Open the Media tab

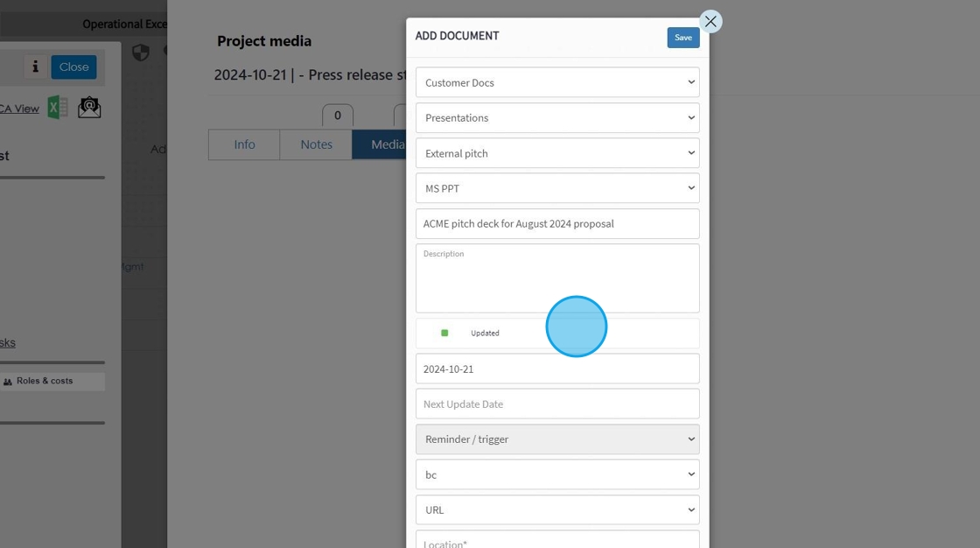coord(380,144)
